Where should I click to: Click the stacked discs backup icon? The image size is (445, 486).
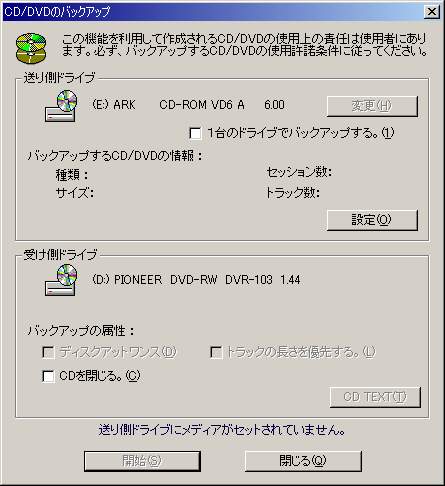tap(31, 48)
